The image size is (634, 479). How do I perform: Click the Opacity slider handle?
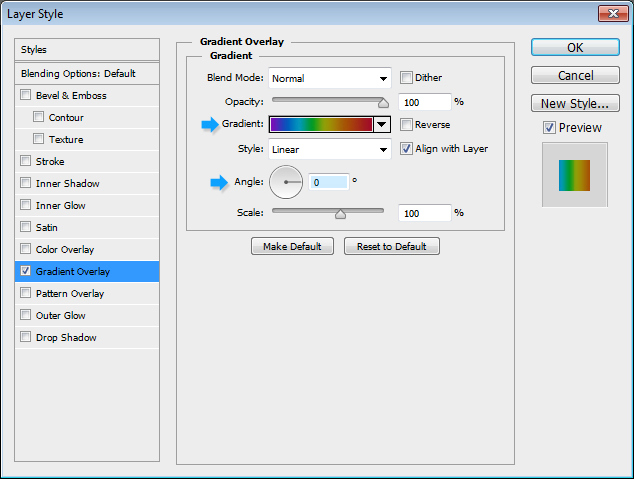click(383, 101)
